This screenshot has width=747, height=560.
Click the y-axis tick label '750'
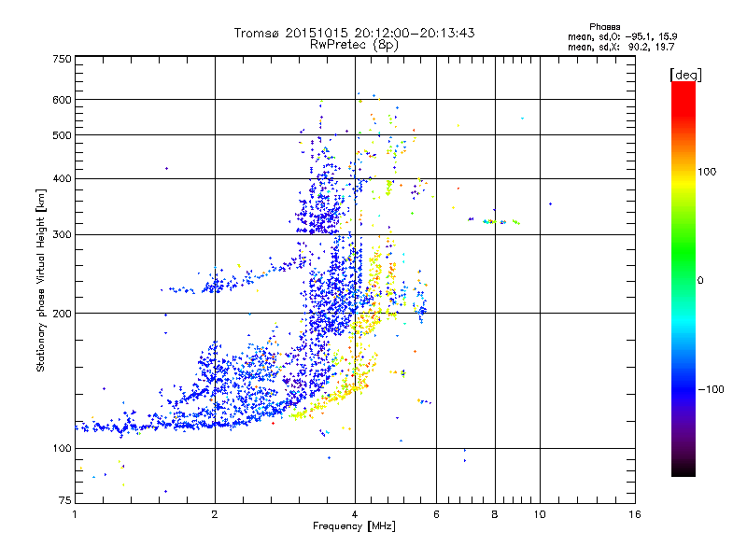tap(62, 59)
